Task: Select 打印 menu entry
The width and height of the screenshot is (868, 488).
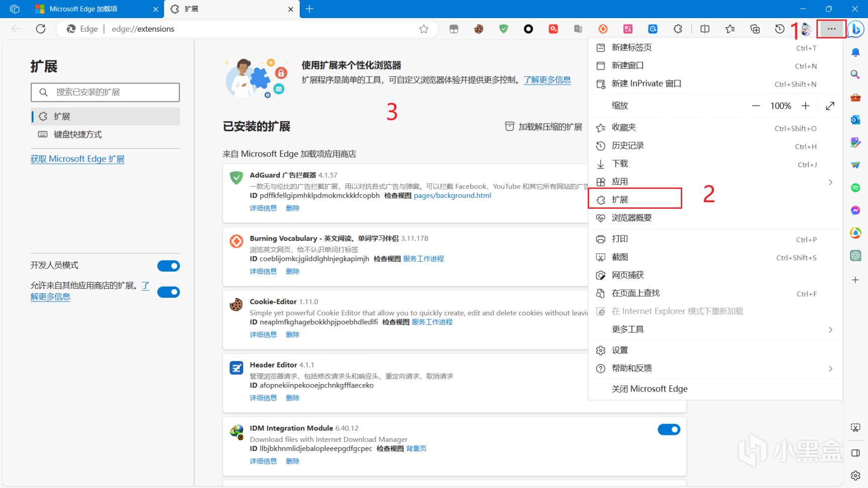Action: point(715,239)
